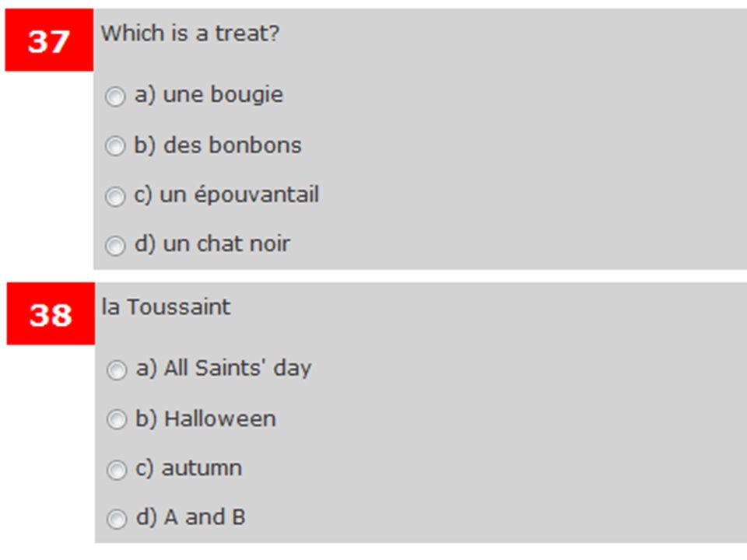Pick the un chat noir radio button
The image size is (747, 560).
coord(115,246)
